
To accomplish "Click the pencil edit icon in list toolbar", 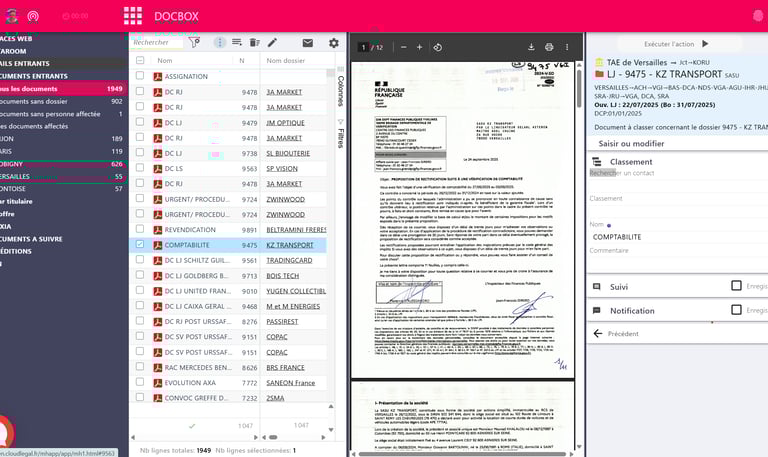I will [272, 43].
